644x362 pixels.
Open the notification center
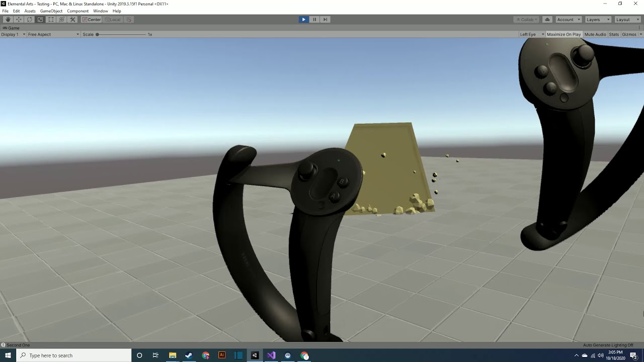click(633, 355)
